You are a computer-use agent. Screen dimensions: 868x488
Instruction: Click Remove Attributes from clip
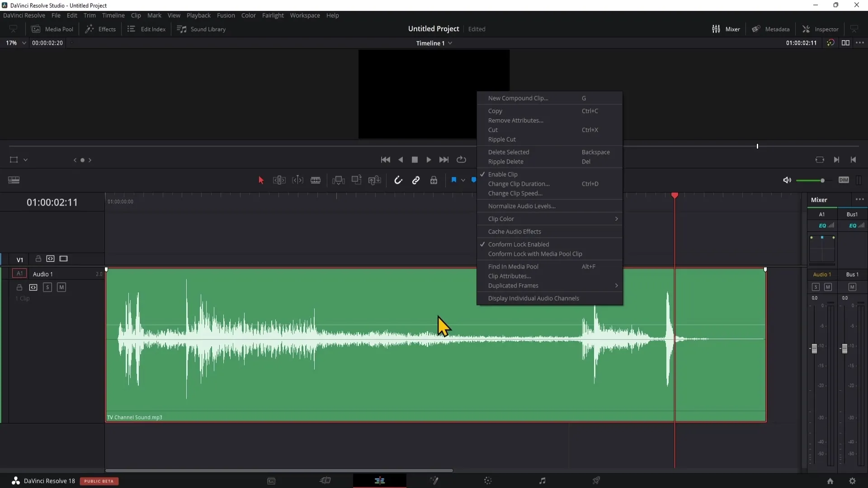click(516, 120)
